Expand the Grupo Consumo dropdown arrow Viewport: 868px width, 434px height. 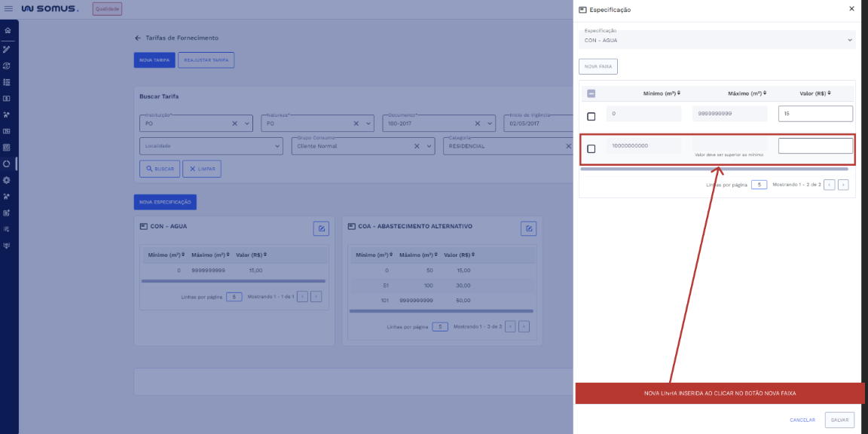[x=429, y=146]
